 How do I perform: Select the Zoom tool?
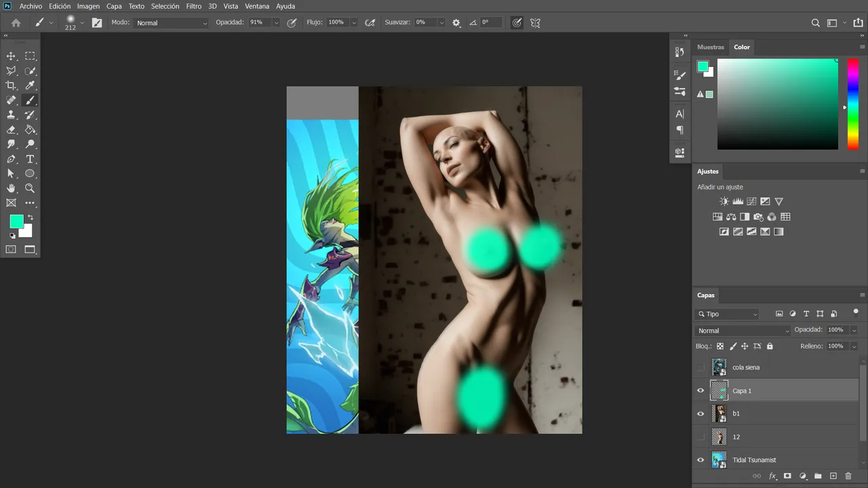[30, 188]
